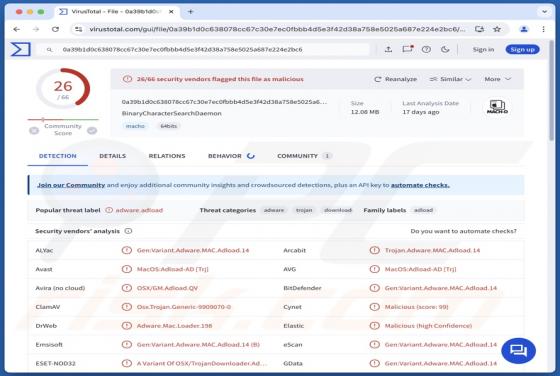Image resolution: width=560 pixels, height=376 pixels.
Task: Click the Sign in link
Action: coord(483,49)
